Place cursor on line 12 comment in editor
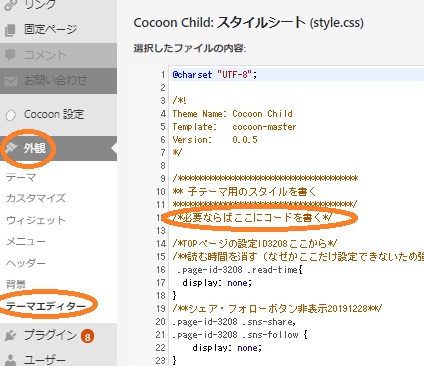424x366 pixels. [x=252, y=218]
